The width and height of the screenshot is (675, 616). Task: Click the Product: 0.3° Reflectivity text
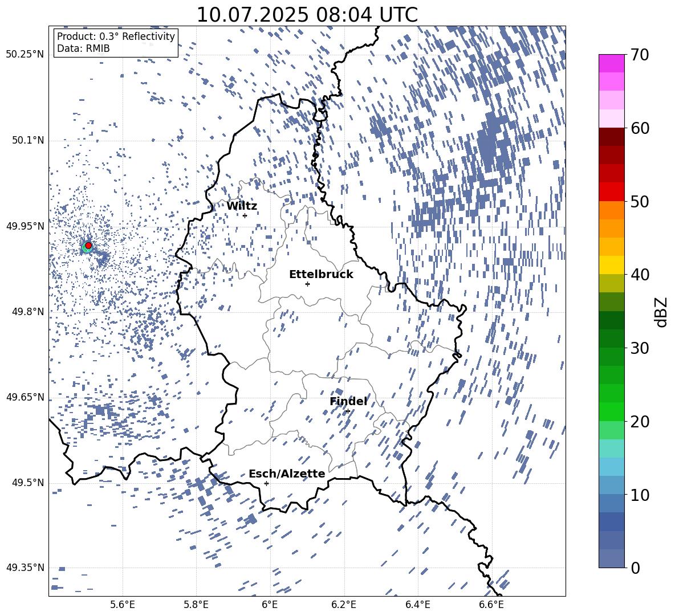coord(116,36)
